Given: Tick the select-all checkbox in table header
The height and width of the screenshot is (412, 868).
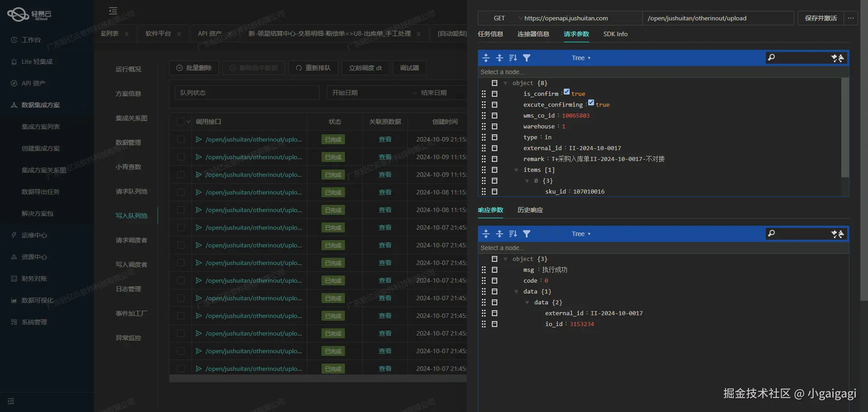Looking at the screenshot, I should [x=181, y=122].
